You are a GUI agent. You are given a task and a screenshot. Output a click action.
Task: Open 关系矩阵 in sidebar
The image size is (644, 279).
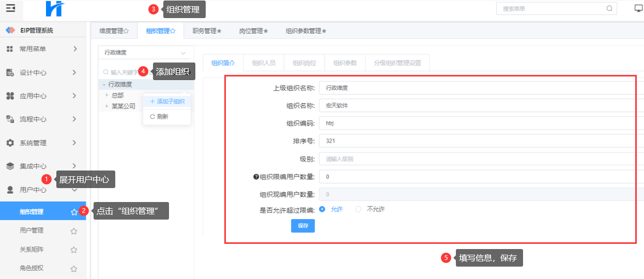[x=32, y=250]
